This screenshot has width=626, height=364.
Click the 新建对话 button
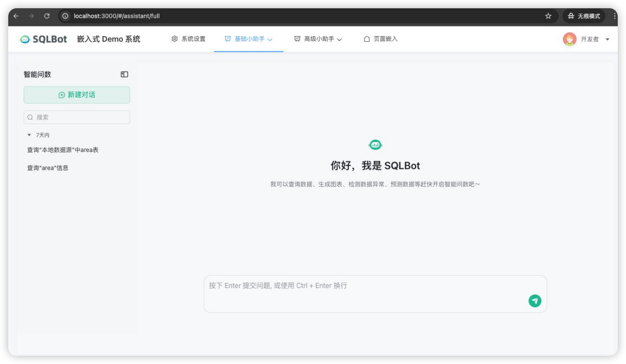(76, 95)
